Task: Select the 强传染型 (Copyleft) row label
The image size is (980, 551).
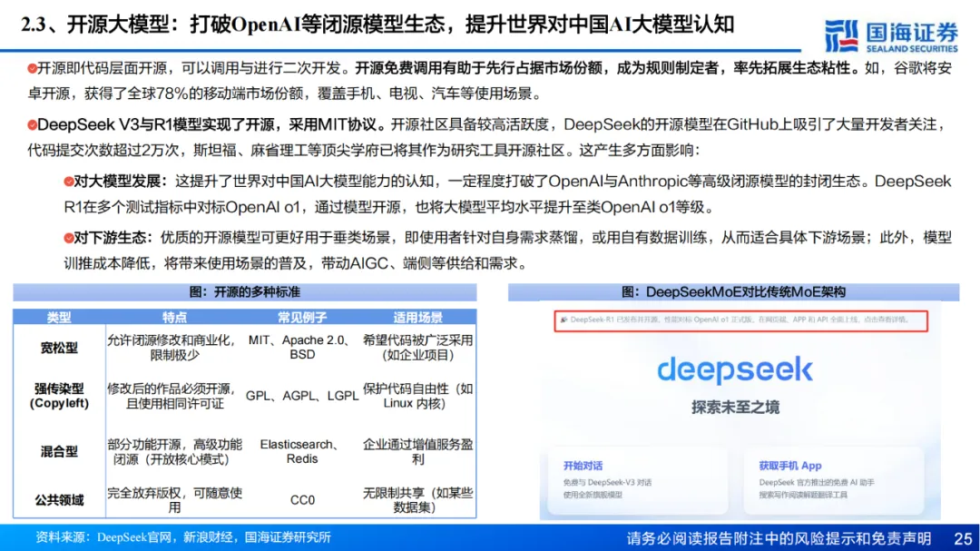Action: [x=59, y=396]
